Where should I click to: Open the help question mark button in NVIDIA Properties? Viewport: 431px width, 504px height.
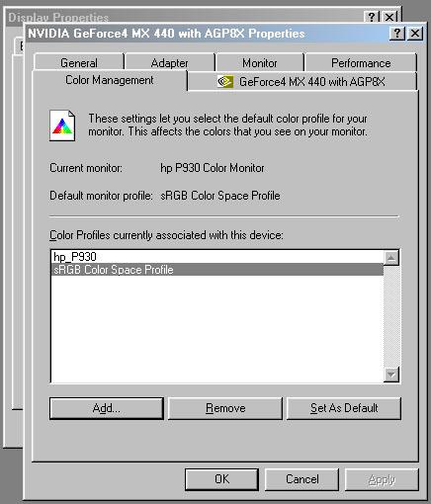click(x=397, y=34)
